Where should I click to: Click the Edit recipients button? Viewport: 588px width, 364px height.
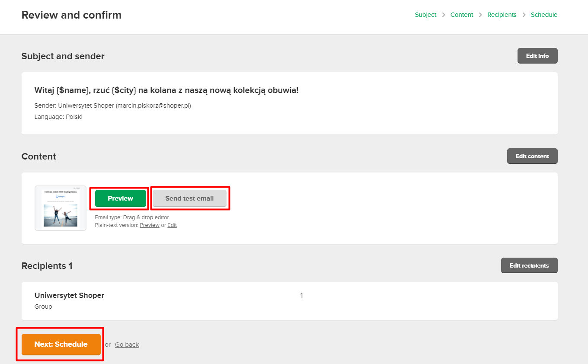point(529,265)
